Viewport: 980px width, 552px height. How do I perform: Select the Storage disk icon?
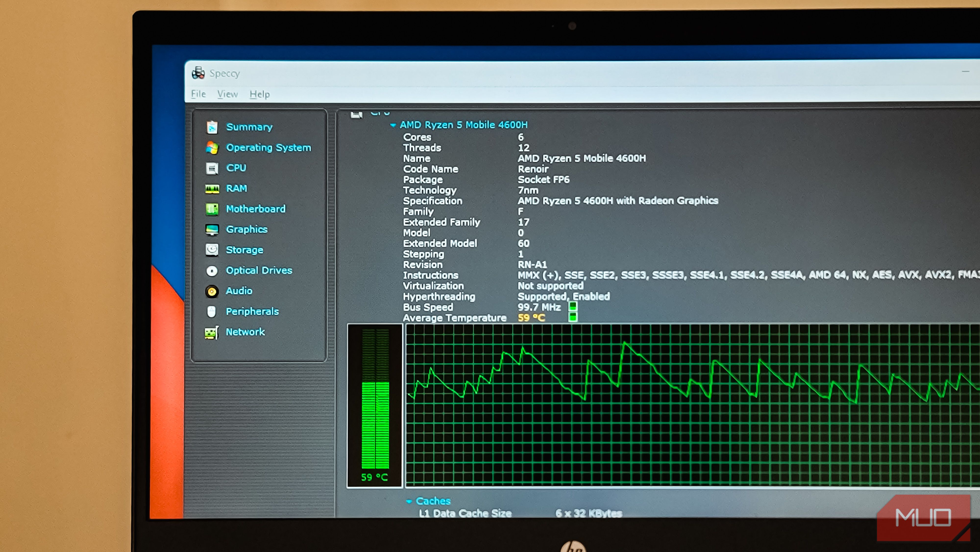click(212, 250)
